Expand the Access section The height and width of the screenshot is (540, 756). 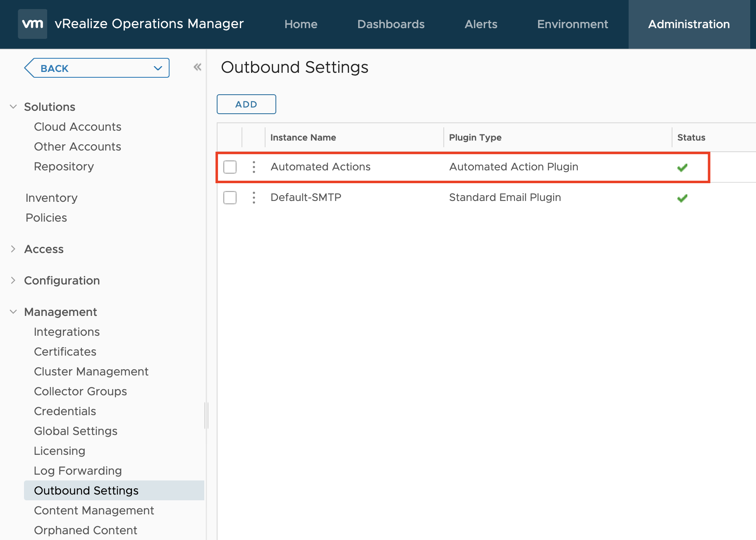point(13,249)
